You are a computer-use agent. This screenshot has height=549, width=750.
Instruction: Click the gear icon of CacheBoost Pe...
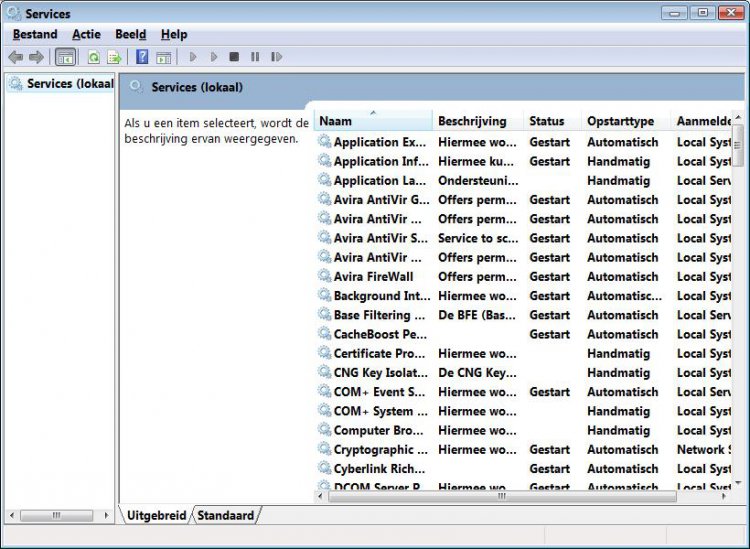click(325, 333)
